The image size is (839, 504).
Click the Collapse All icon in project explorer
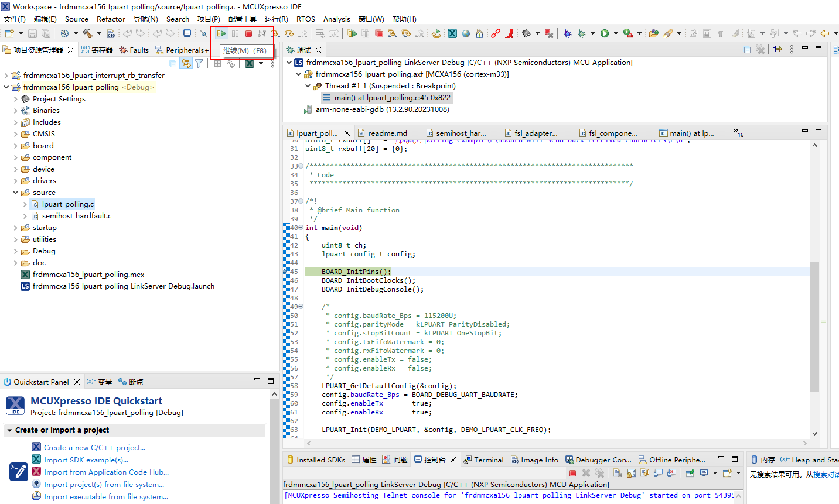click(172, 63)
